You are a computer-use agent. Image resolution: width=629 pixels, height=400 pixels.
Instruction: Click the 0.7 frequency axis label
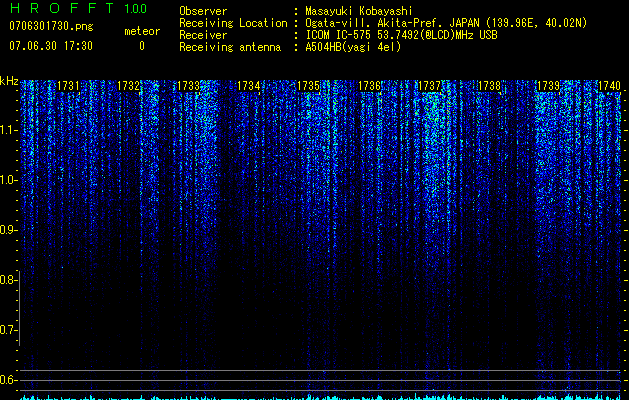(x=7, y=330)
